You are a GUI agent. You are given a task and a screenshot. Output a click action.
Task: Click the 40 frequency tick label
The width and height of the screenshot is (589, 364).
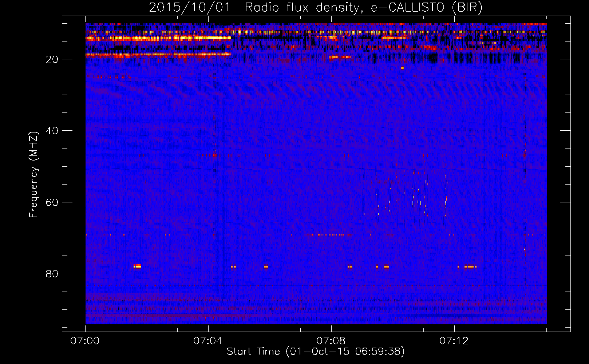click(x=52, y=131)
